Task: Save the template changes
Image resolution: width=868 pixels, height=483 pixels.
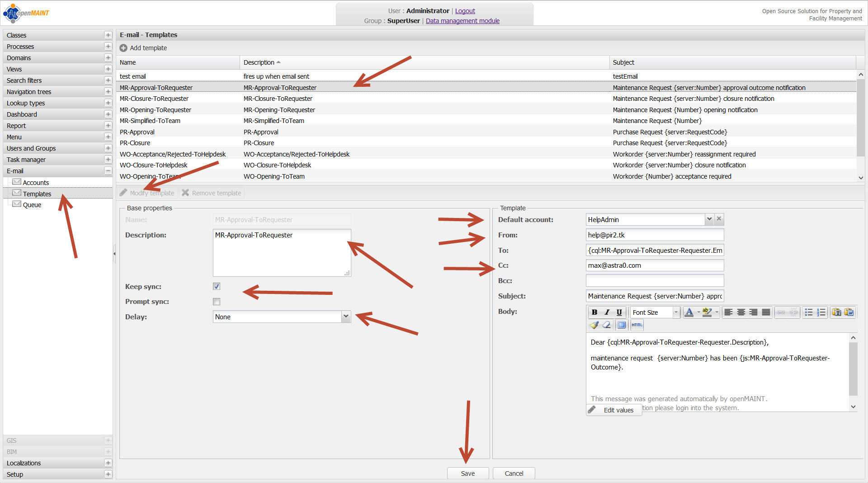Action: pyautogui.click(x=467, y=474)
